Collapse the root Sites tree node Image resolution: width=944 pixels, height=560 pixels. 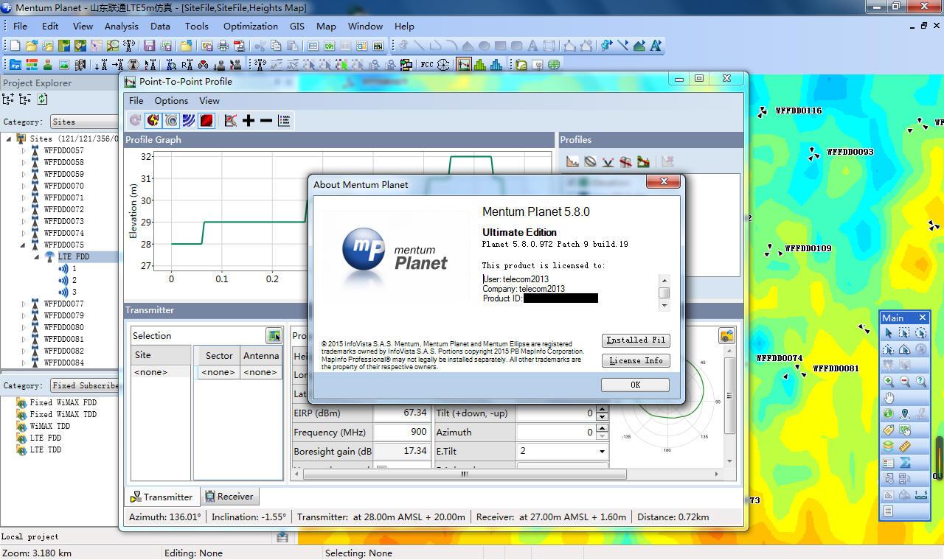(x=9, y=139)
